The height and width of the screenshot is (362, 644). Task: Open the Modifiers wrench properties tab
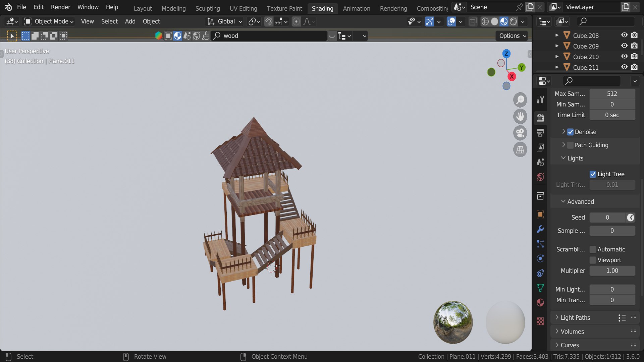coord(540,229)
